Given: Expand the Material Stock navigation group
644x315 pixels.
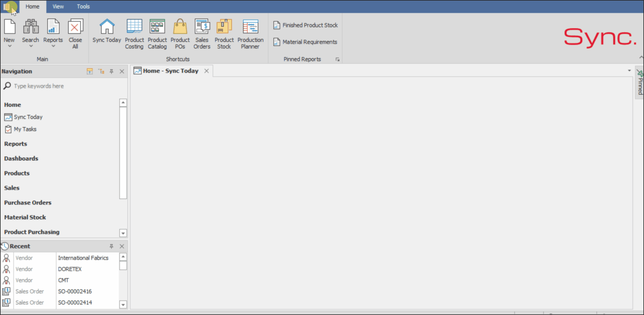Looking at the screenshot, I should [25, 217].
